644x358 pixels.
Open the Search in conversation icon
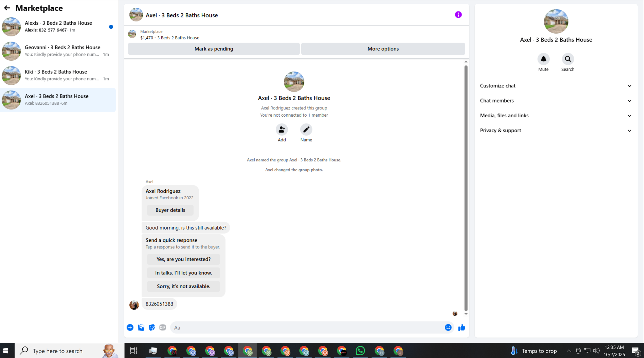point(568,59)
